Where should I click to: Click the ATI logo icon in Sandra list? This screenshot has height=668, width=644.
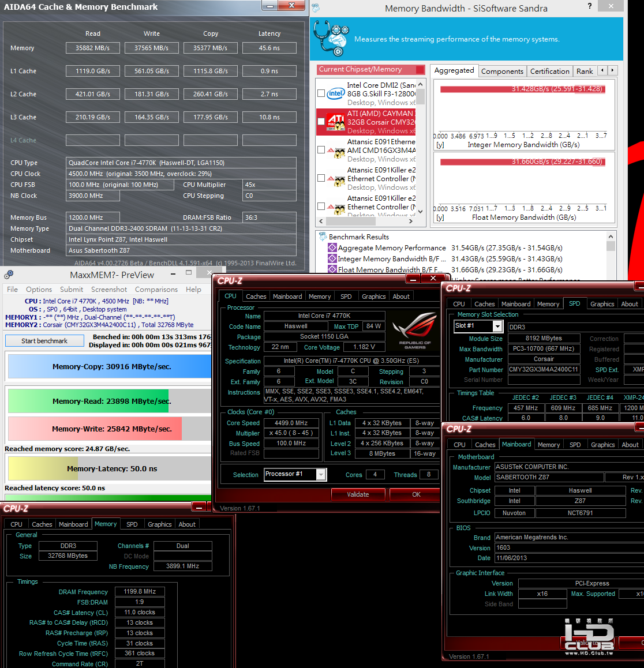336,122
